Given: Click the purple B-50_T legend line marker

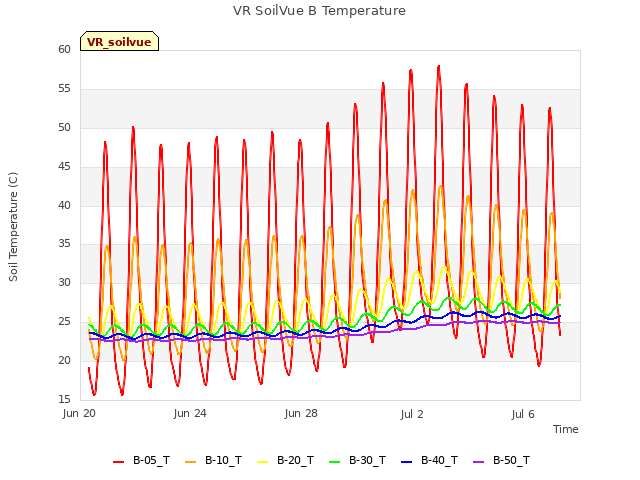Looking at the screenshot, I should click(478, 462).
